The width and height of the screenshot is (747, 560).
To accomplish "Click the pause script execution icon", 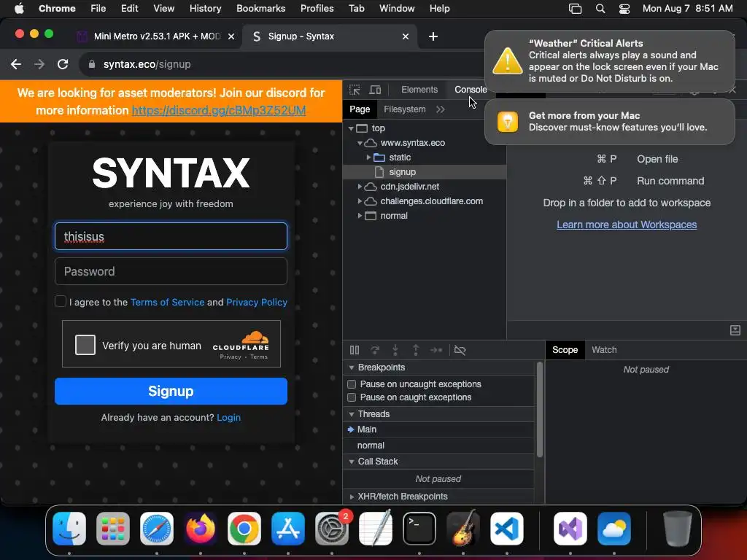I will click(355, 350).
